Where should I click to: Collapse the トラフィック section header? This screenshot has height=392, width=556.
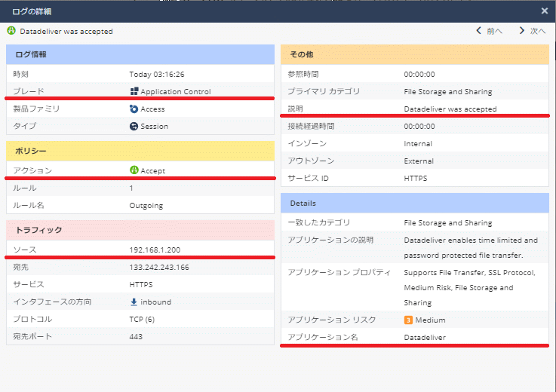coord(140,229)
